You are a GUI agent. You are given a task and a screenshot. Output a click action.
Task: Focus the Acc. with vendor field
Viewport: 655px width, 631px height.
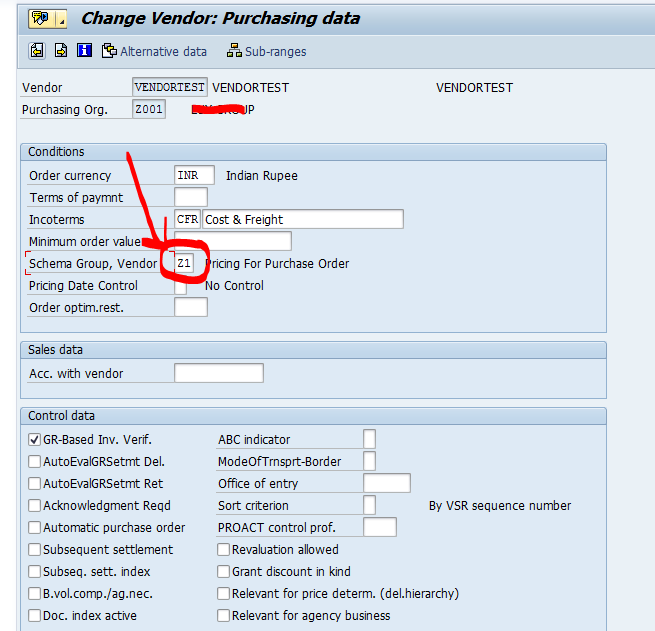(x=218, y=373)
